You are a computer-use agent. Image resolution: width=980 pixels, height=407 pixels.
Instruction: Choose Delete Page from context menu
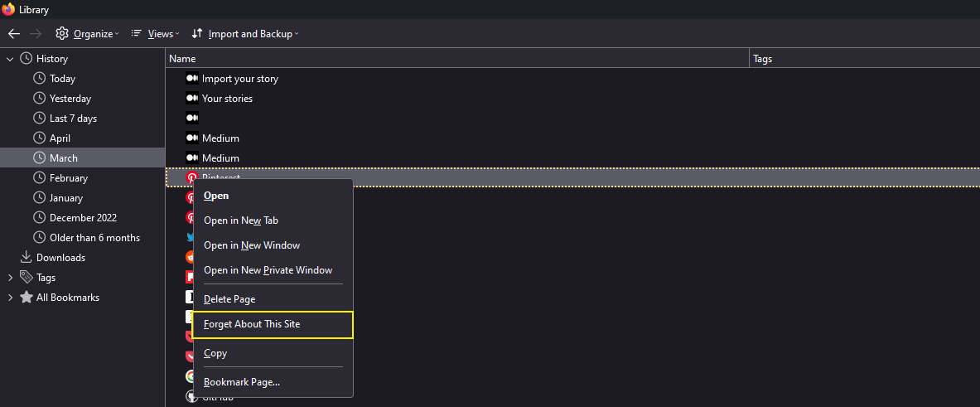[x=229, y=299]
